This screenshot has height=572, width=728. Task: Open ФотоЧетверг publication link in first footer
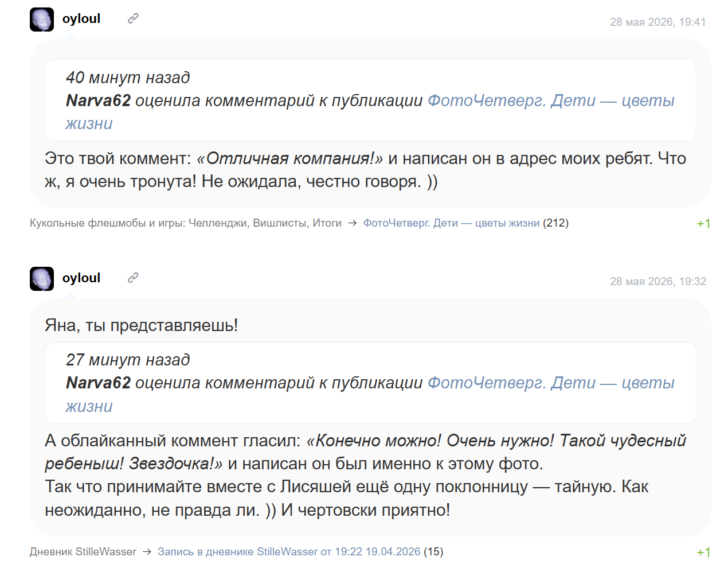pyautogui.click(x=452, y=223)
